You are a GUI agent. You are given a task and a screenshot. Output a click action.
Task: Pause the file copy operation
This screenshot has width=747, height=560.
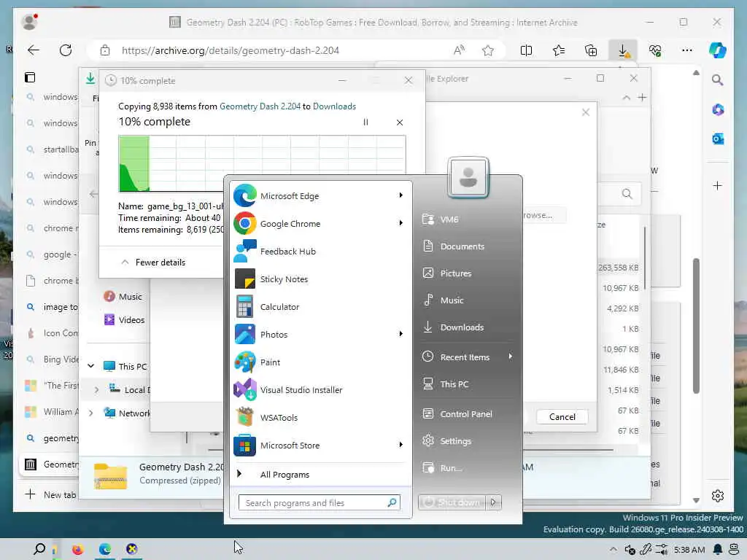pyautogui.click(x=365, y=122)
